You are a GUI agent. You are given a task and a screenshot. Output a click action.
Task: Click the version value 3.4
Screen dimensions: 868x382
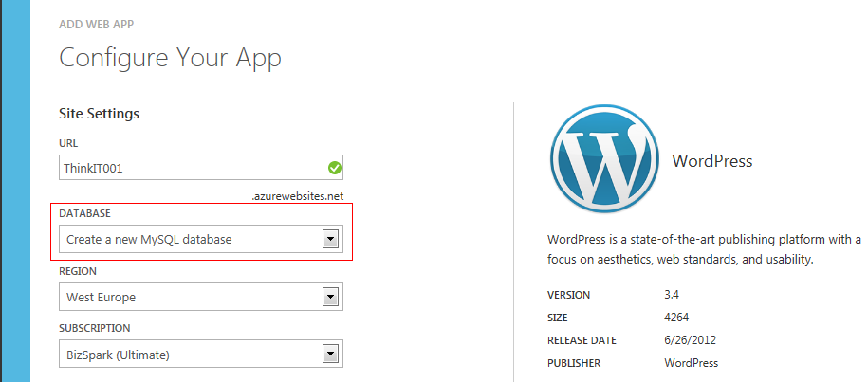pos(672,295)
